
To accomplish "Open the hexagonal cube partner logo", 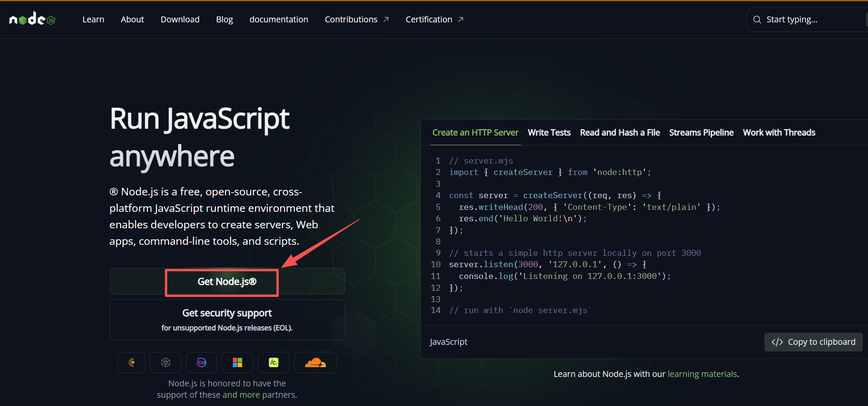I will pyautogui.click(x=166, y=362).
